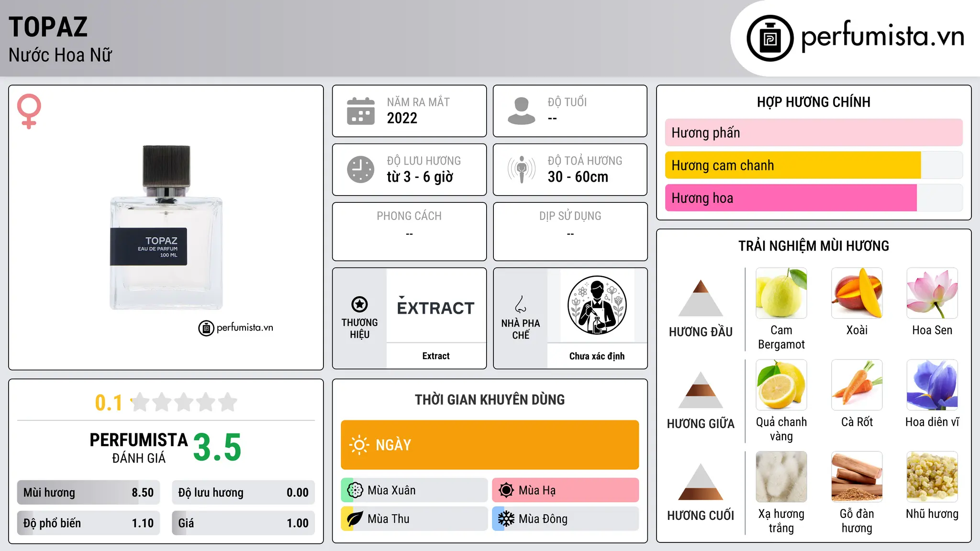The width and height of the screenshot is (980, 551).
Task: Click the Hương phấn accord bar
Action: pos(813,132)
